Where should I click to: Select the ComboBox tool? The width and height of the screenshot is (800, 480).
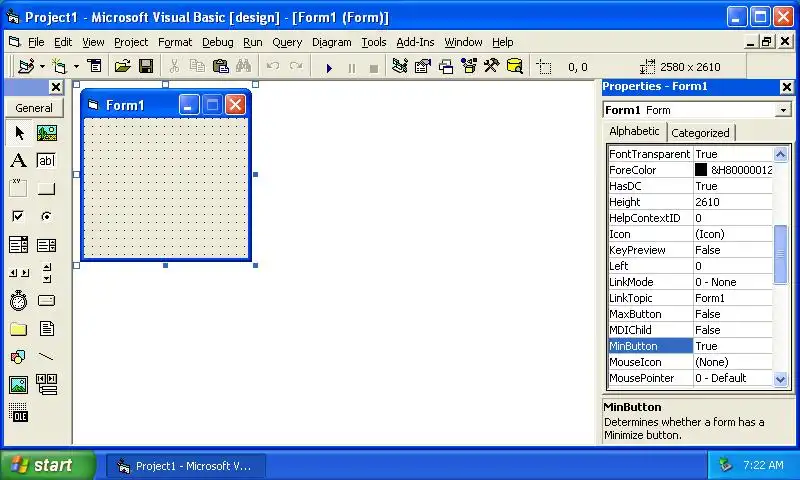(x=19, y=245)
